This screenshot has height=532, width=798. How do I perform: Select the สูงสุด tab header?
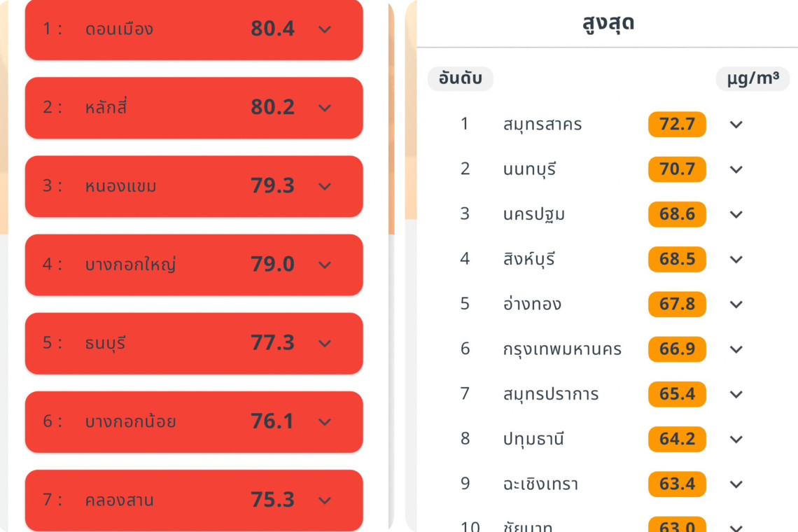click(608, 24)
